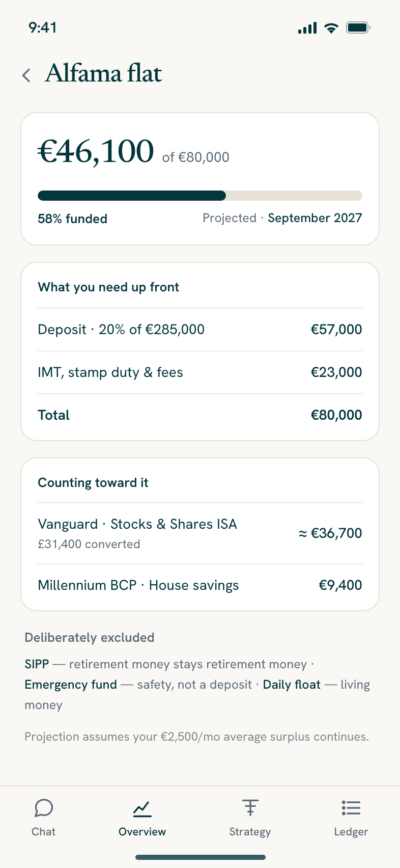Switch to the Ledger tab label

click(351, 832)
